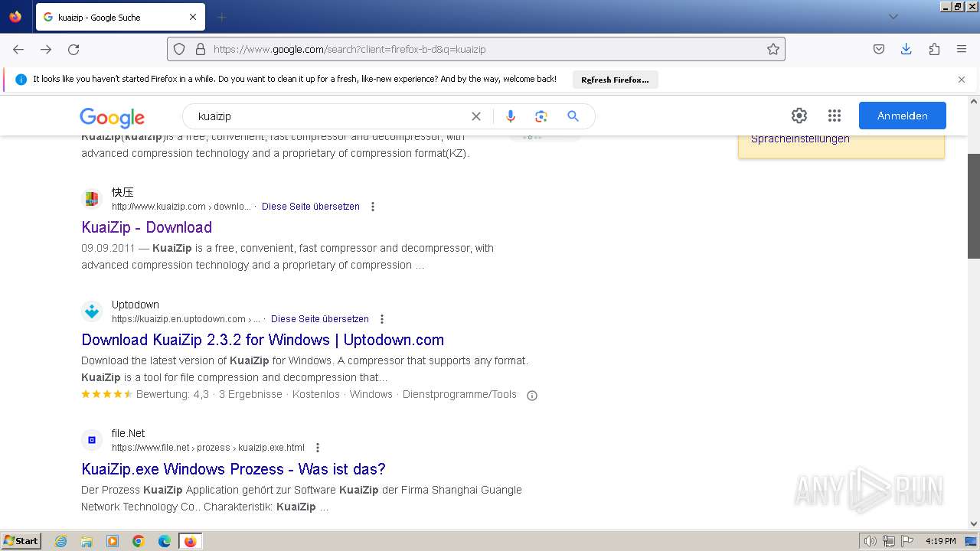
Task: Launch Microsoft Edge from taskbar
Action: [165, 541]
